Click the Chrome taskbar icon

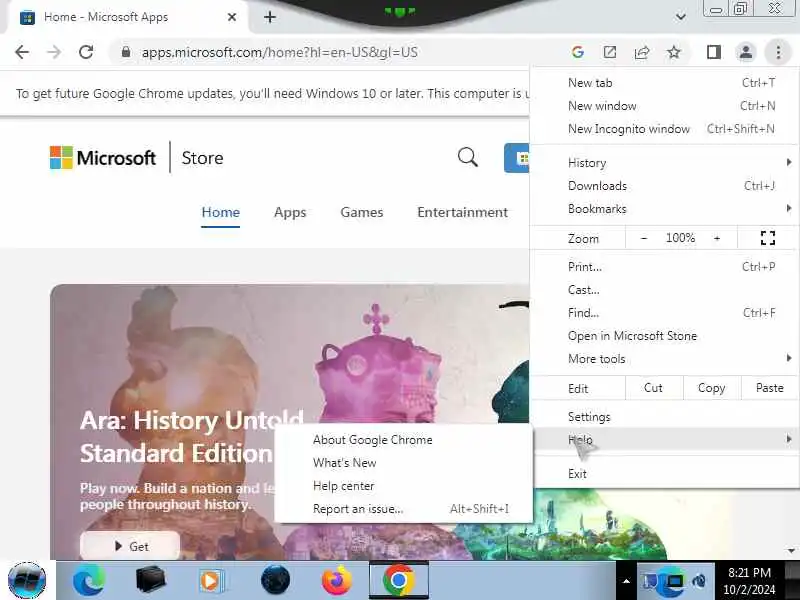(398, 580)
